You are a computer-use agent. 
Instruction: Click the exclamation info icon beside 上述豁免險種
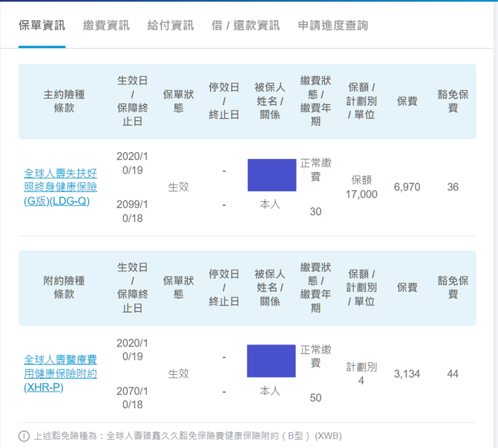pyautogui.click(x=24, y=436)
